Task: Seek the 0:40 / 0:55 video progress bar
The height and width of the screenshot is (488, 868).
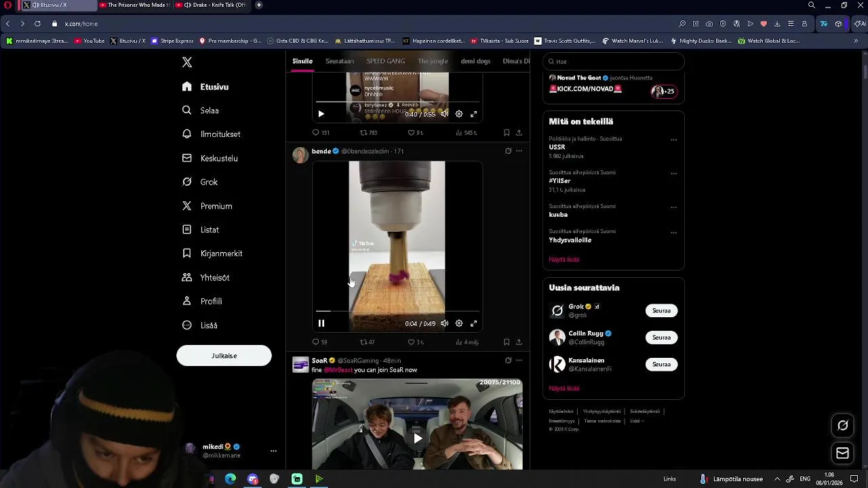Action: click(397, 102)
